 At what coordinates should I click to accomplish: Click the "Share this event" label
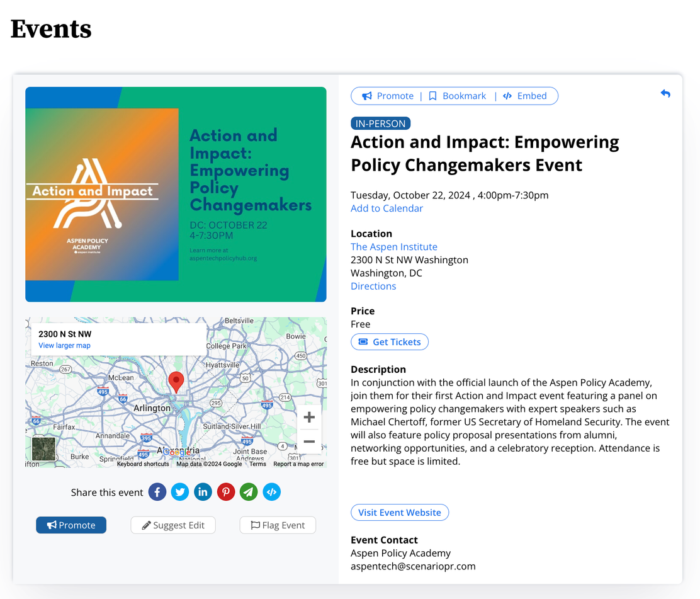(107, 493)
